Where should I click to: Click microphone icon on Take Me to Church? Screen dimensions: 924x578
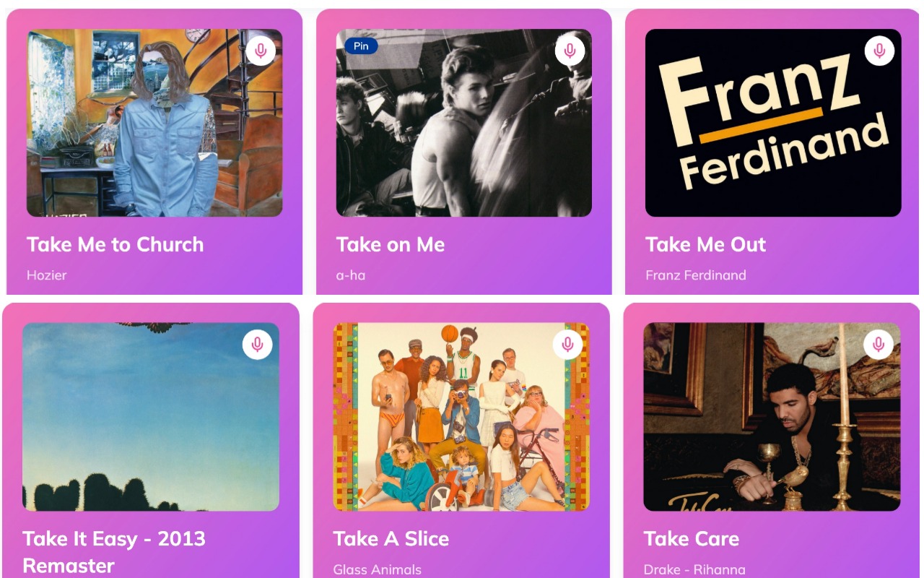click(261, 51)
